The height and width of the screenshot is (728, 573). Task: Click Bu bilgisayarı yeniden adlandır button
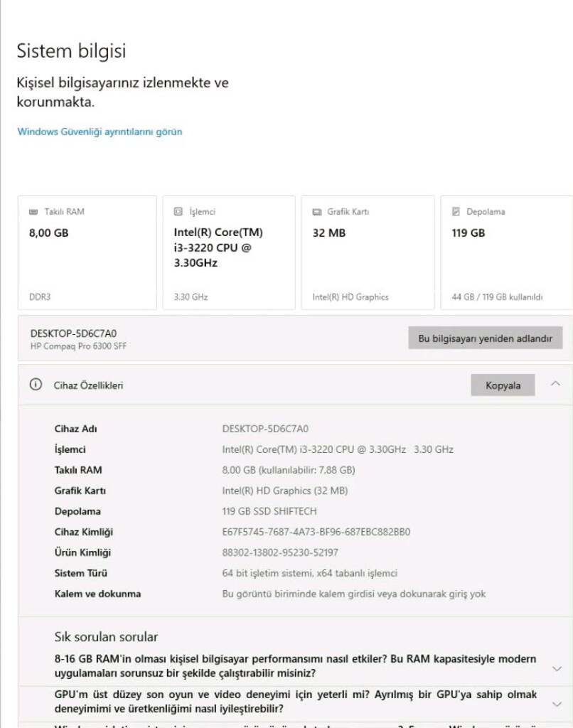tap(486, 338)
